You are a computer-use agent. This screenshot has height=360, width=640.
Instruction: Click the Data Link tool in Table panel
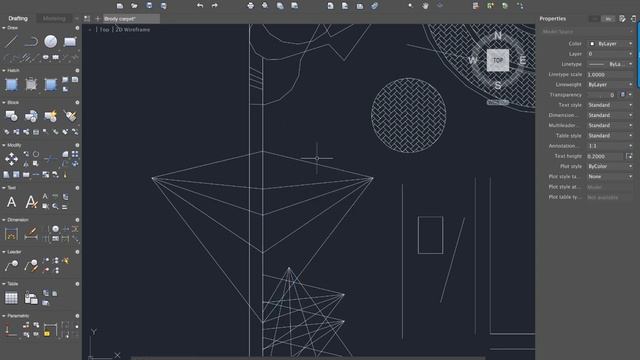click(31, 298)
